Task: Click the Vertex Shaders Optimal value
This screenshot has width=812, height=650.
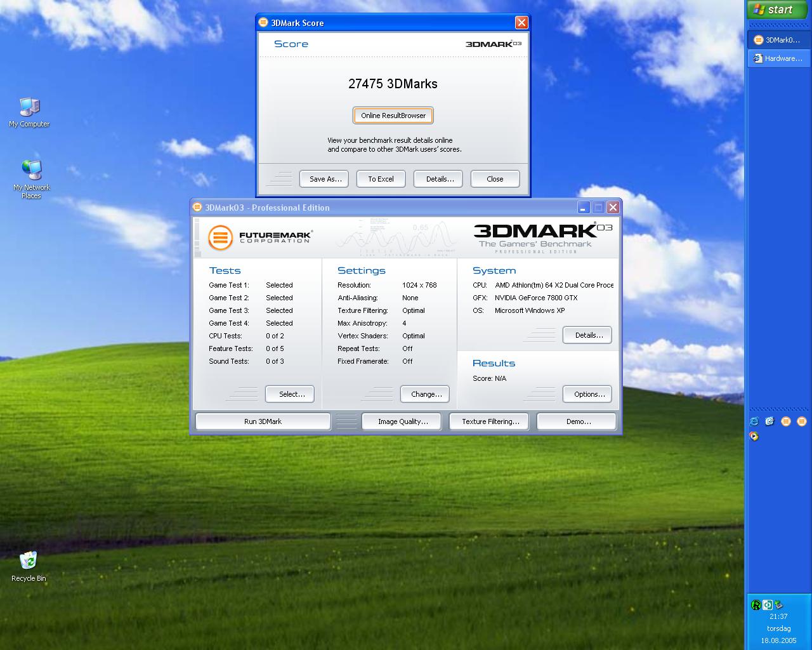Action: tap(414, 336)
